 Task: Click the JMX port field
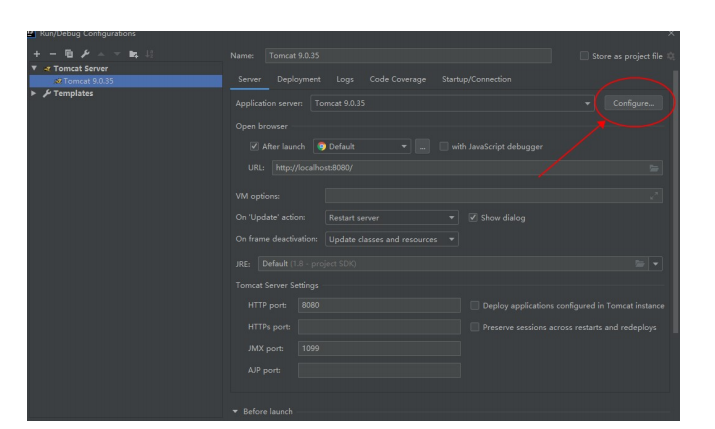(379, 349)
